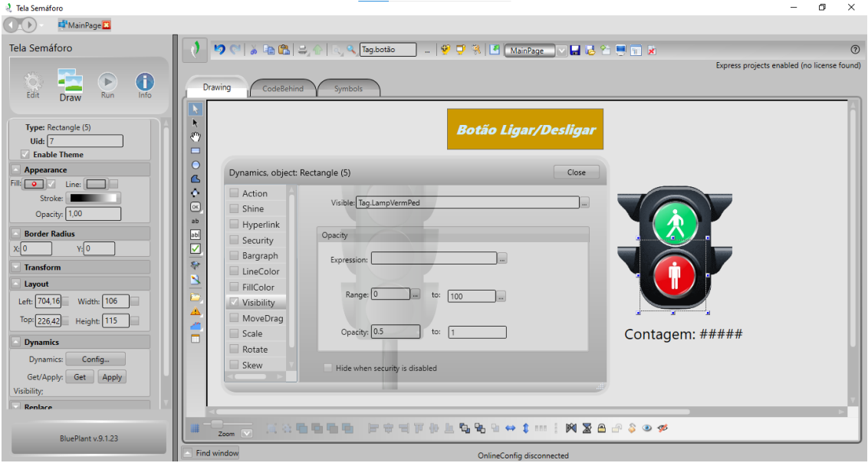This screenshot has width=868, height=463.
Task: Choose the ellipse drawing tool
Action: point(196,165)
